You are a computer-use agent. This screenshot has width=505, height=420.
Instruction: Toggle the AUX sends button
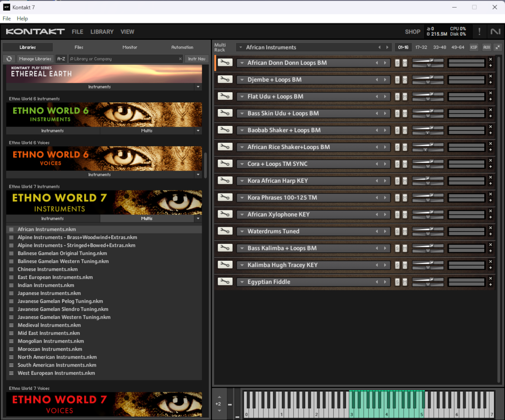486,47
